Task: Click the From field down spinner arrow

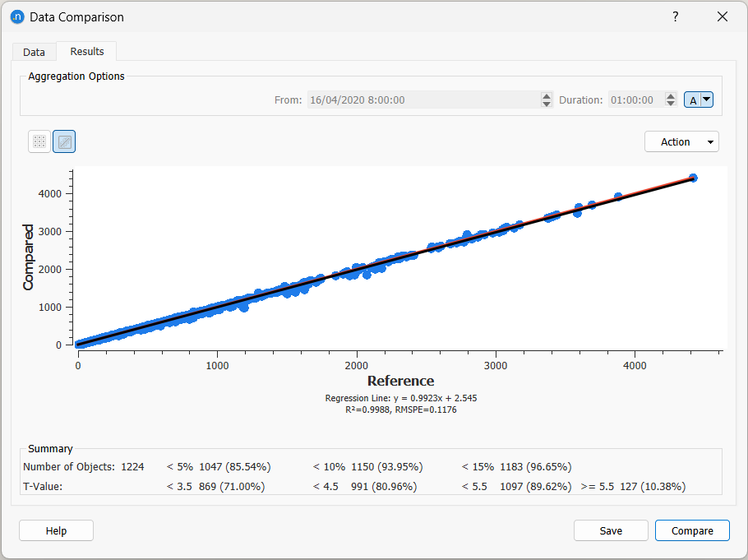Action: pyautogui.click(x=547, y=104)
